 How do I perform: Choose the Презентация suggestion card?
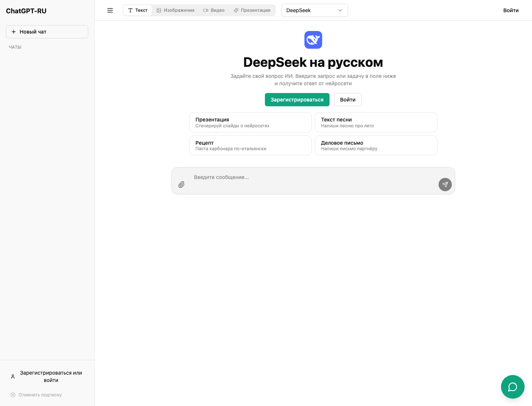250,122
